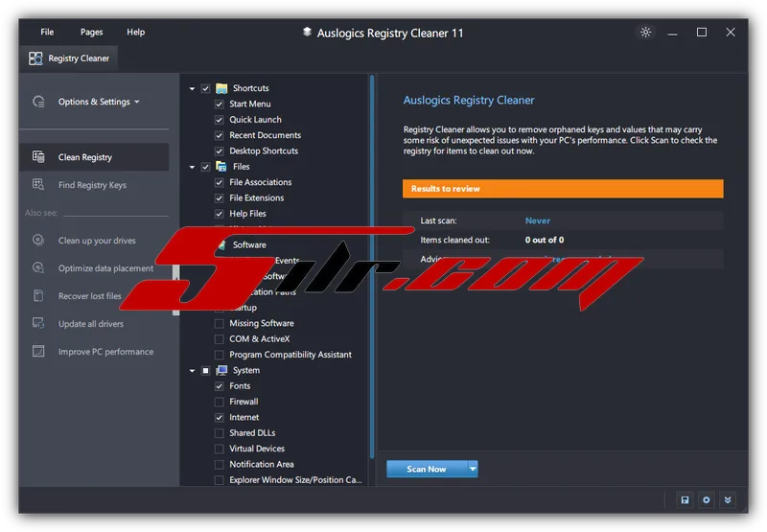Image resolution: width=767 pixels, height=532 pixels.
Task: Click the Results to review orange bar
Action: pyautogui.click(x=563, y=189)
